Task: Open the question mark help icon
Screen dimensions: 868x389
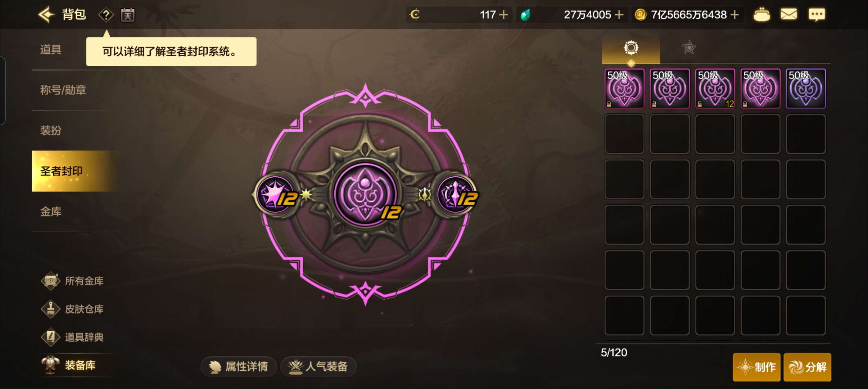Action: click(106, 15)
